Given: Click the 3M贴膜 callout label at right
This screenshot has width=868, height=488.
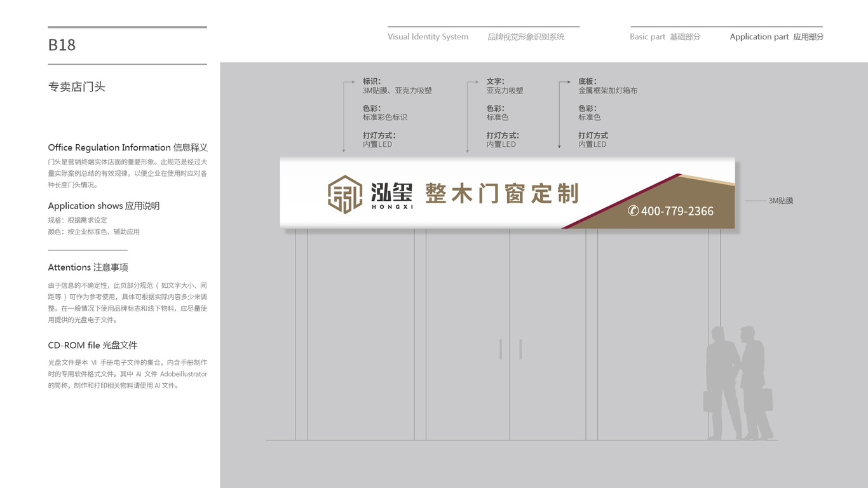Looking at the screenshot, I should point(781,201).
